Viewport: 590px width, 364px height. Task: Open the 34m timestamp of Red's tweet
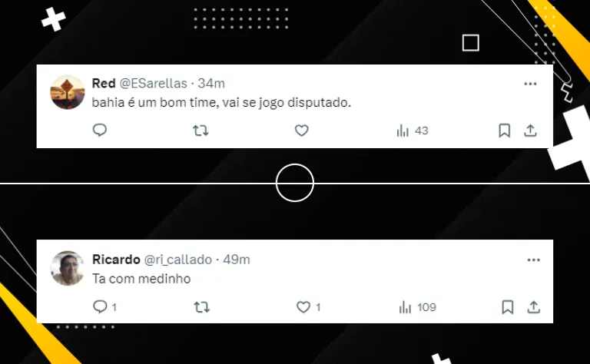[x=211, y=83]
